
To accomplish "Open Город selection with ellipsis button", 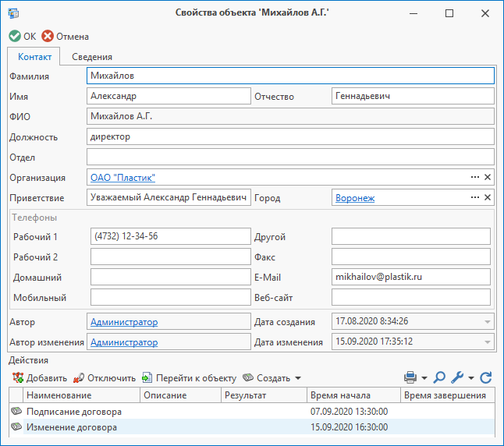I will pos(475,197).
